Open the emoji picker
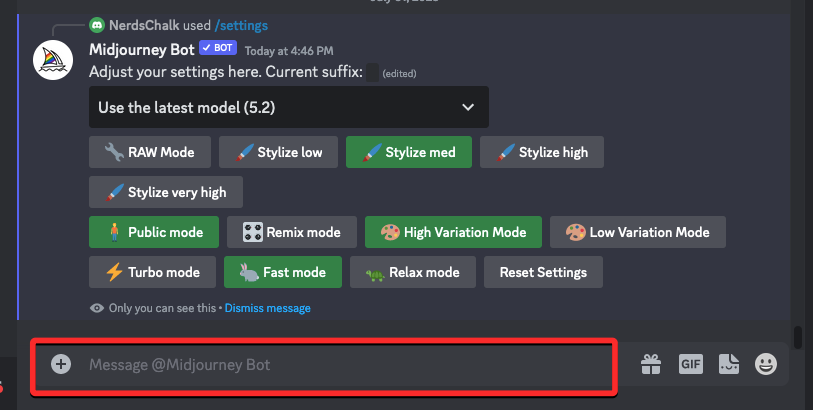813x410 pixels. (766, 364)
